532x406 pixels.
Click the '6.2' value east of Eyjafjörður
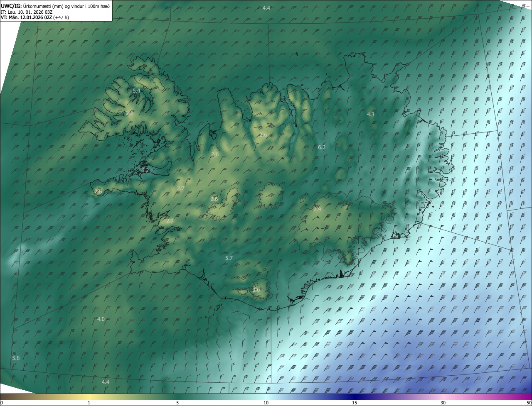tap(322, 147)
